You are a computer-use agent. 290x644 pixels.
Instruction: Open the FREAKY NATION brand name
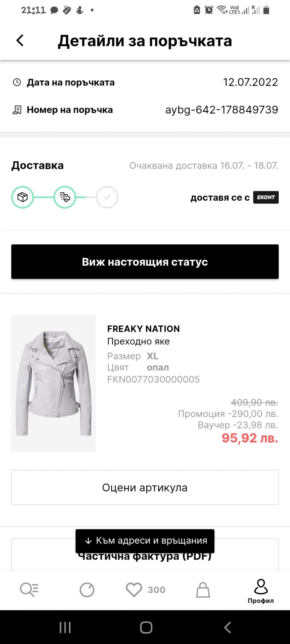[x=143, y=329]
